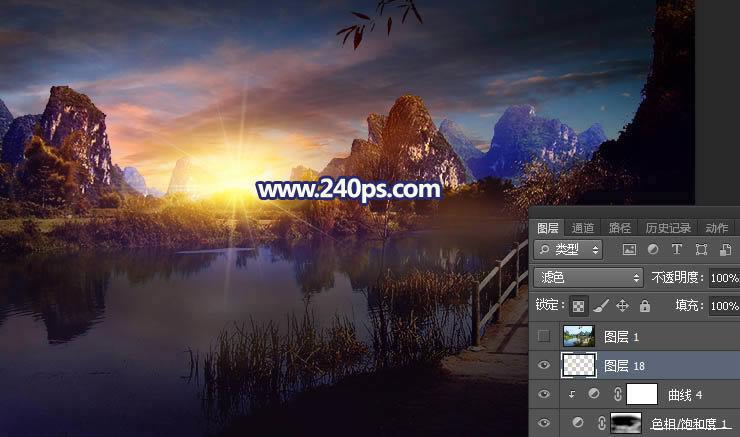Click the lock all padlock icon
The width and height of the screenshot is (740, 437).
pos(644,306)
